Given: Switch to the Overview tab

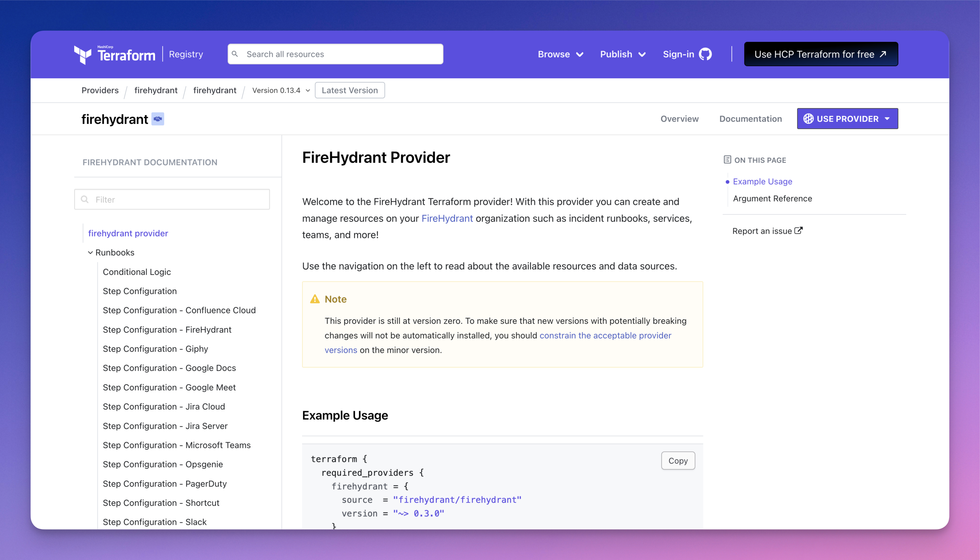Looking at the screenshot, I should click(679, 119).
